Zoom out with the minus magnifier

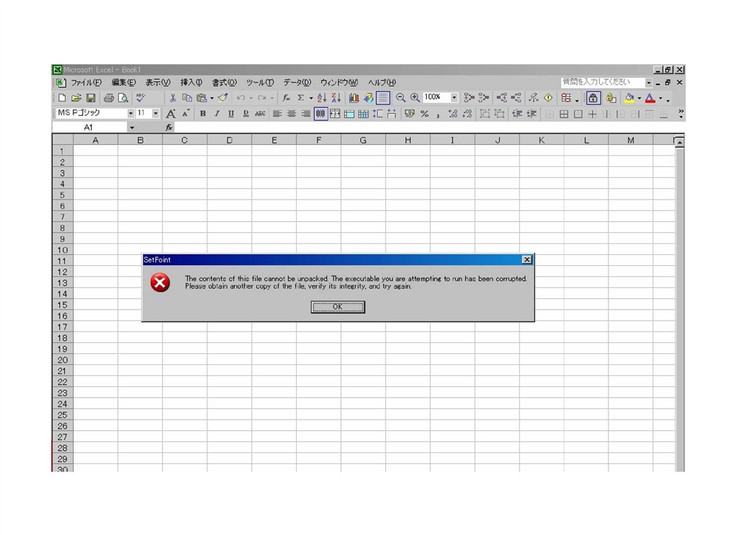(401, 98)
